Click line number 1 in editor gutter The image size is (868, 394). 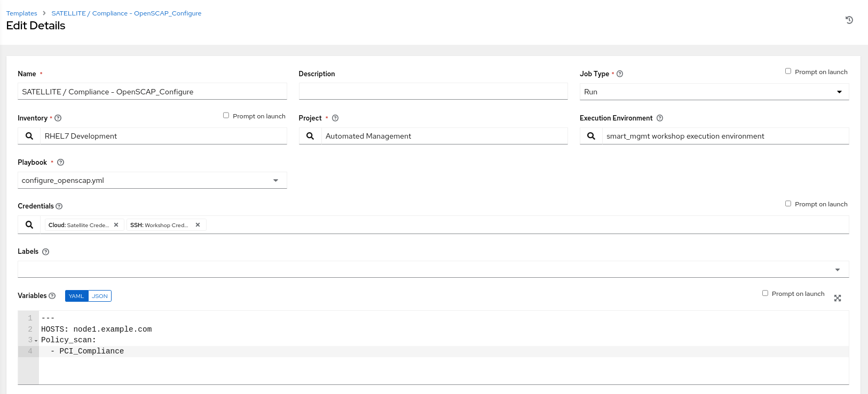pos(30,318)
